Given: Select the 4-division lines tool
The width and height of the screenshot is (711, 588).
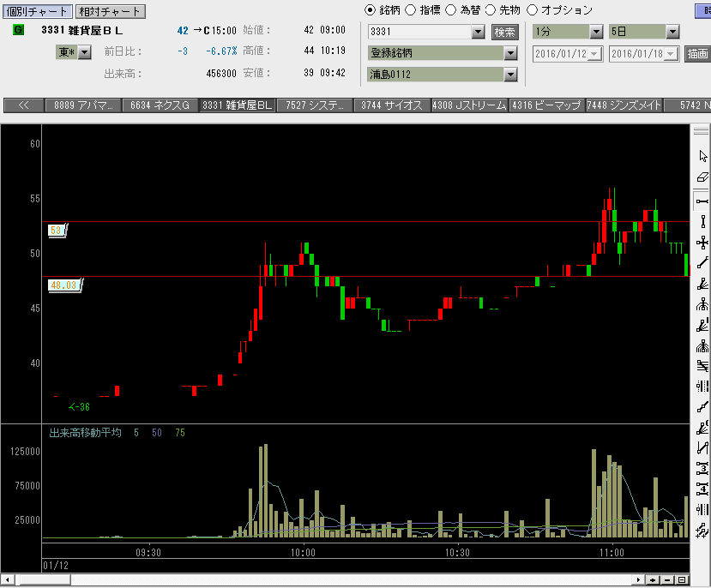Looking at the screenshot, I should 702,489.
